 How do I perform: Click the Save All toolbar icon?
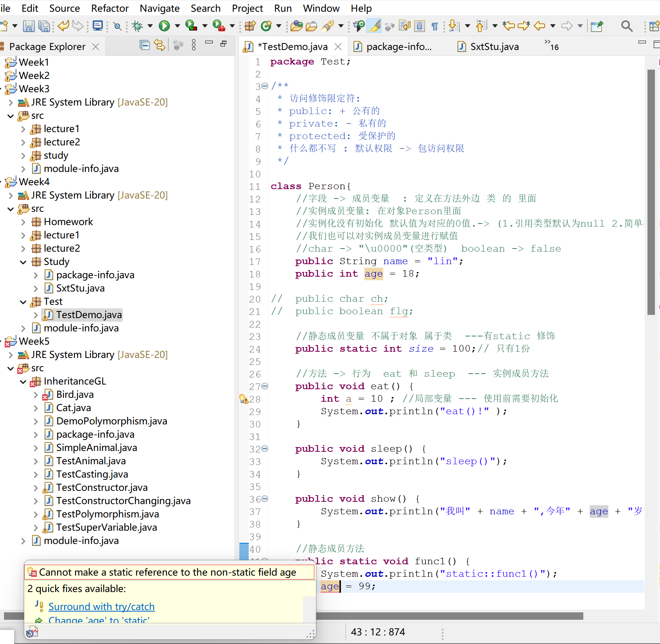[45, 26]
